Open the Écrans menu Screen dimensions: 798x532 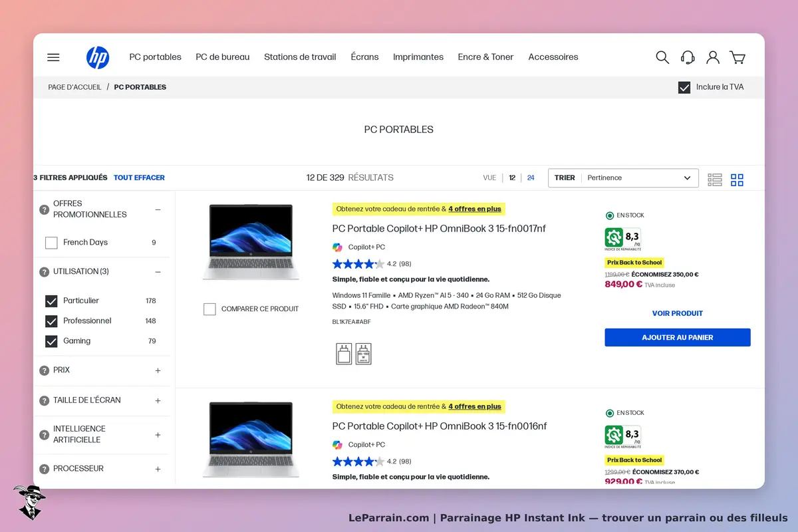[364, 57]
